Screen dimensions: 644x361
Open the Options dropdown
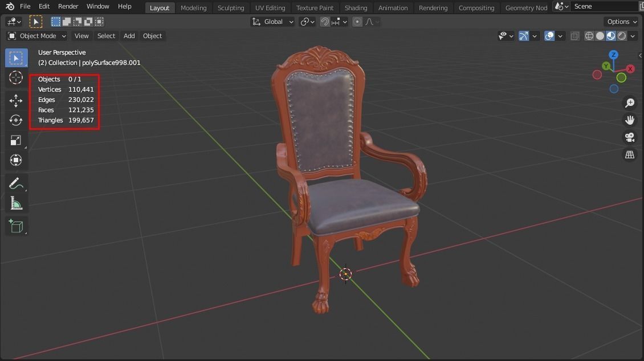[x=622, y=22]
